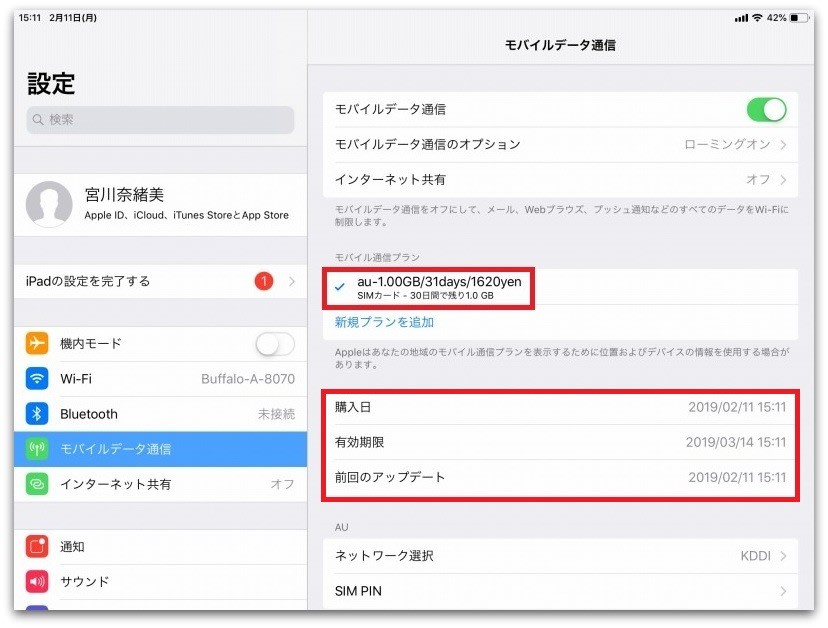Tap the Apple ID profile avatar
This screenshot has width=828, height=628.
(49, 204)
